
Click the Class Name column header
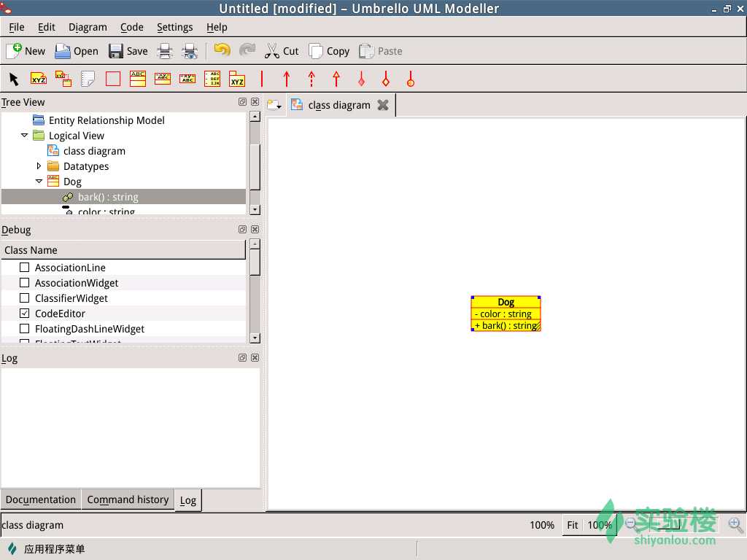[123, 250]
